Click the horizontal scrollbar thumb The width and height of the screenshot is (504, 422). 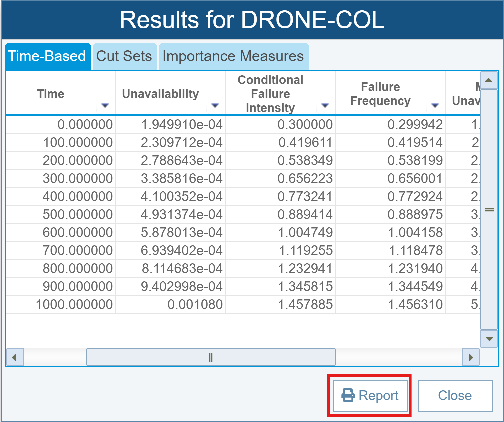coord(211,357)
